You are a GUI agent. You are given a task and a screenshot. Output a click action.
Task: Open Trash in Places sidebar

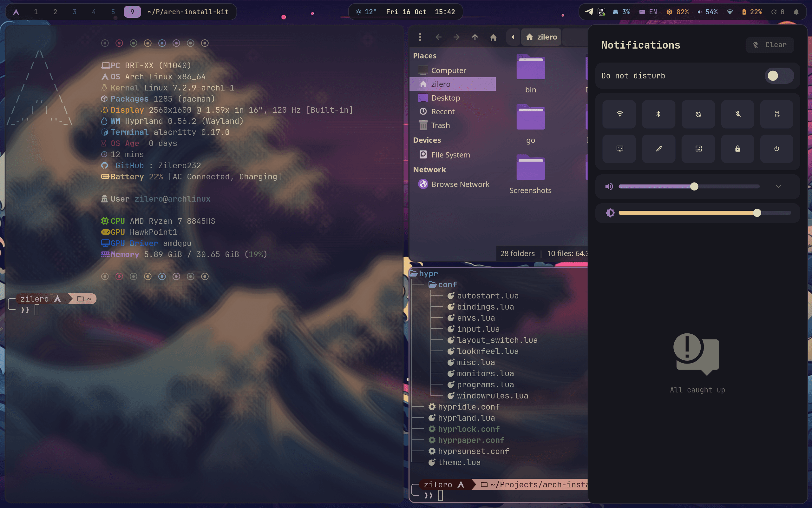click(452, 125)
